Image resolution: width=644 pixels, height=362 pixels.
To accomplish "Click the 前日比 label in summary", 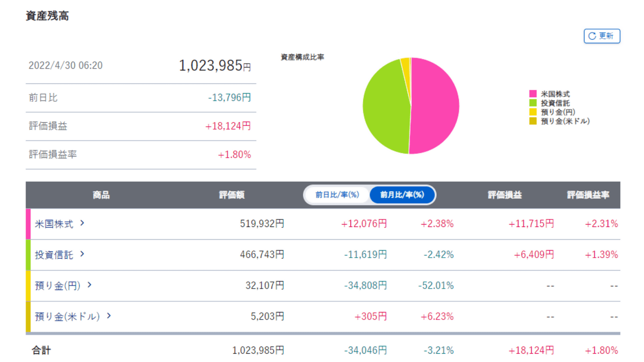I will coord(43,97).
